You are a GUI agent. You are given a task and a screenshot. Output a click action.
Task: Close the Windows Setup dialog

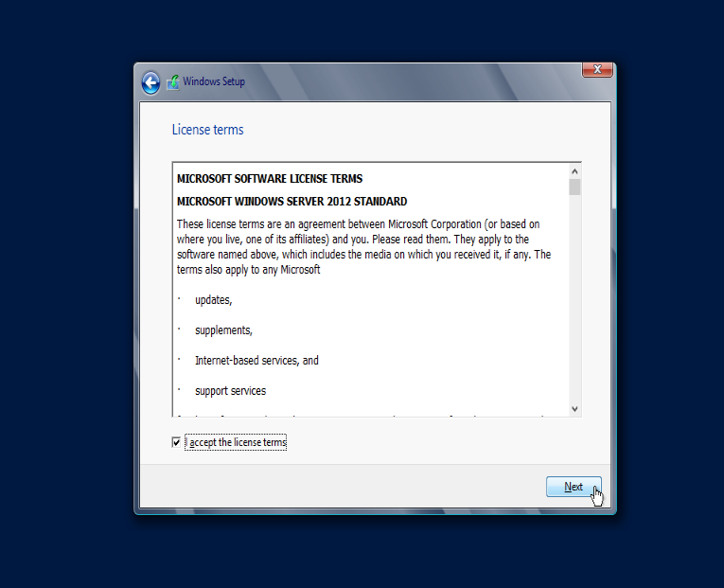(597, 69)
